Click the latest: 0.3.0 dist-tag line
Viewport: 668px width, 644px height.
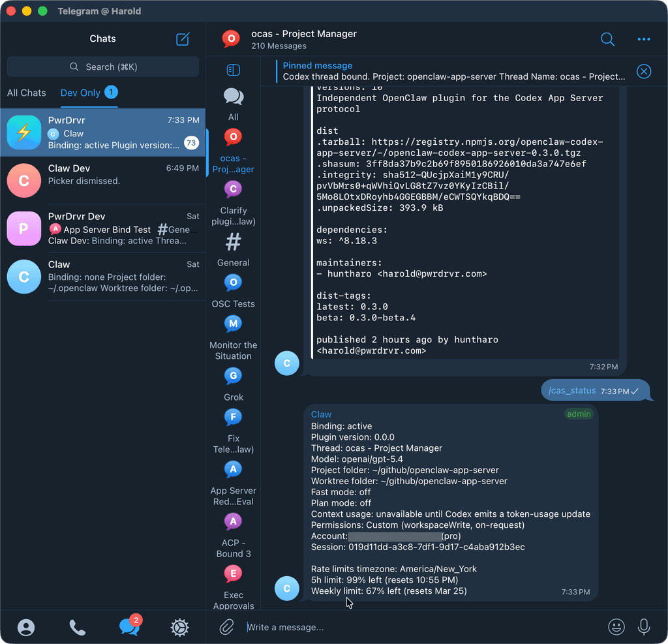point(352,307)
